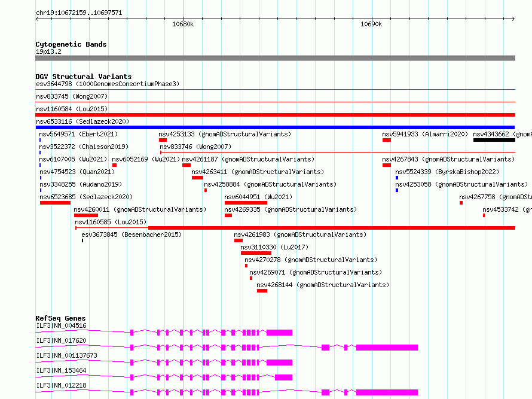The image size is (532, 399).
Task: Click nsv3522372 (Chaisson2019) label
Action: click(84, 147)
